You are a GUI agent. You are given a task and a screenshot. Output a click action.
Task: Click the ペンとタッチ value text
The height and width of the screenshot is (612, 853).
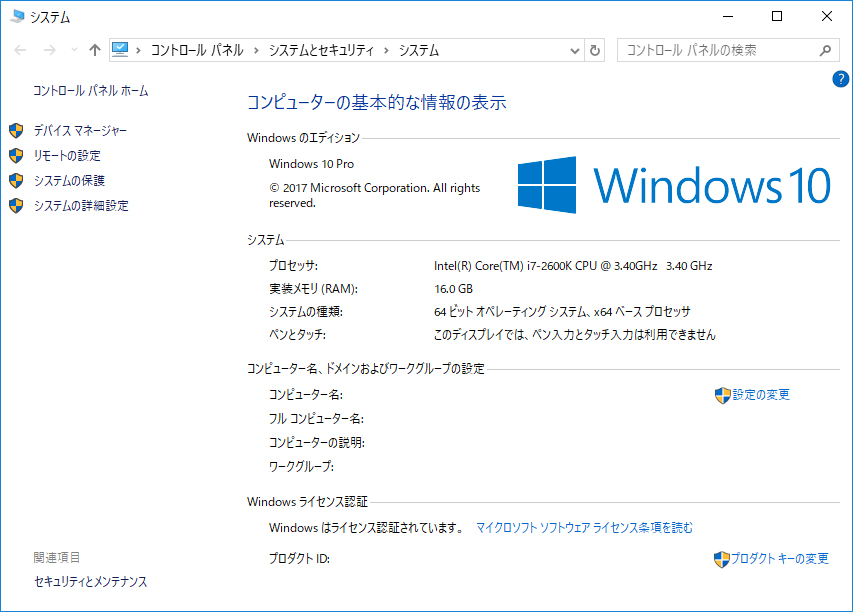574,335
